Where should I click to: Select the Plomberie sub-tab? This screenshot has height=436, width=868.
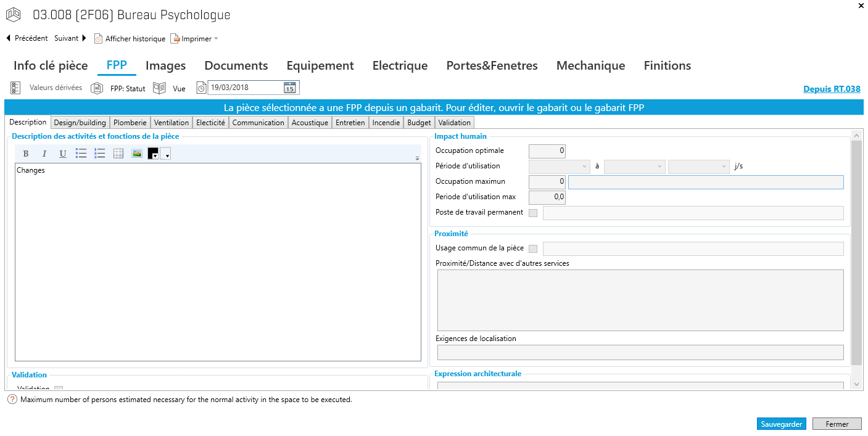(x=130, y=123)
